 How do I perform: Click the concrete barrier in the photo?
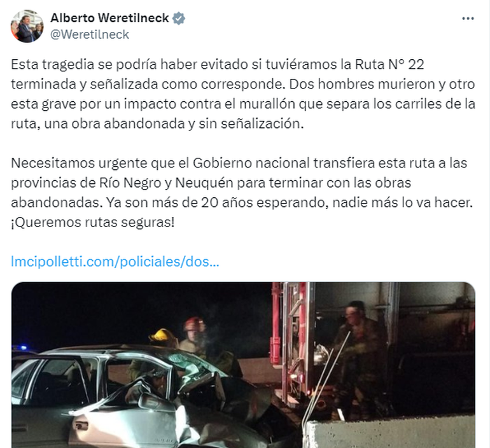click(390, 432)
